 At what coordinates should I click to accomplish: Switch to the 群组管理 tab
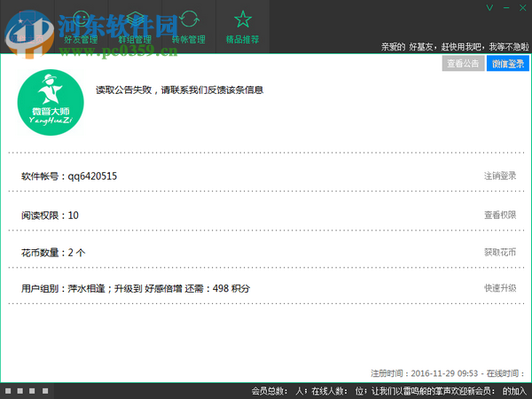click(135, 27)
